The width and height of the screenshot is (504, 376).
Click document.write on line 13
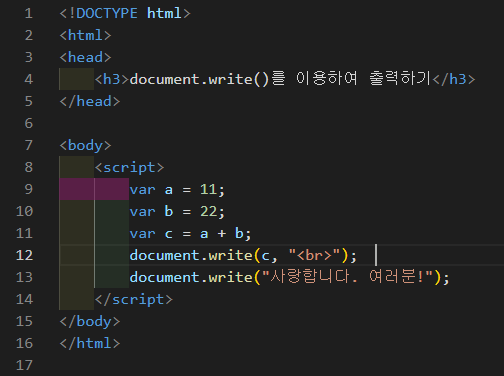(191, 277)
